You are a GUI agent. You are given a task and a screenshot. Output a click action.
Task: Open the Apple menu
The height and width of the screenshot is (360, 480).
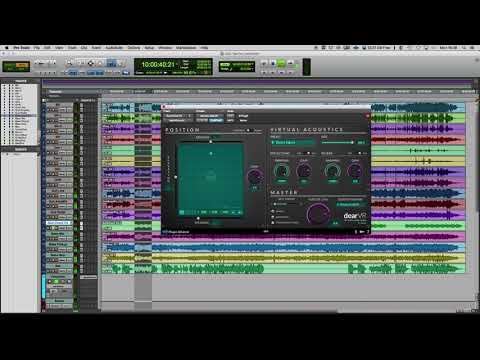(x=6, y=48)
